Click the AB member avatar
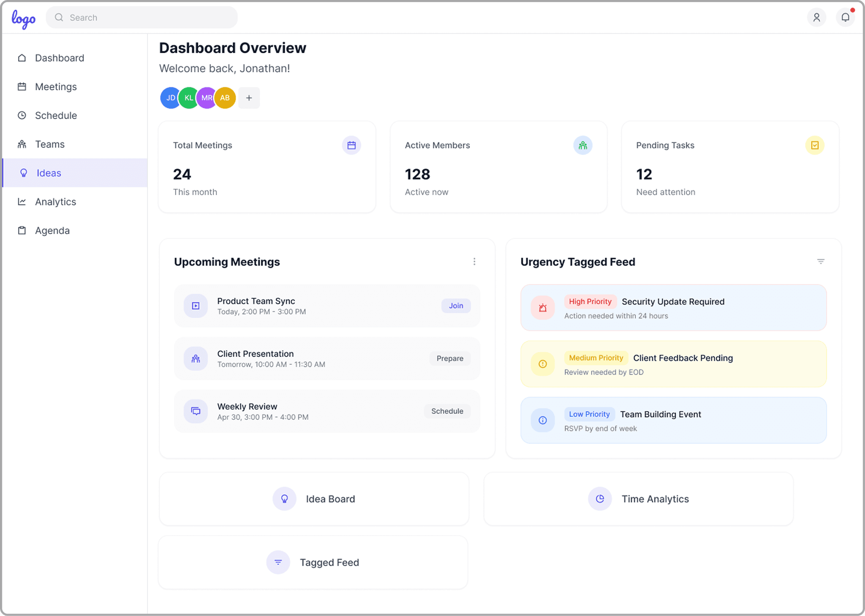The image size is (865, 616). (225, 98)
